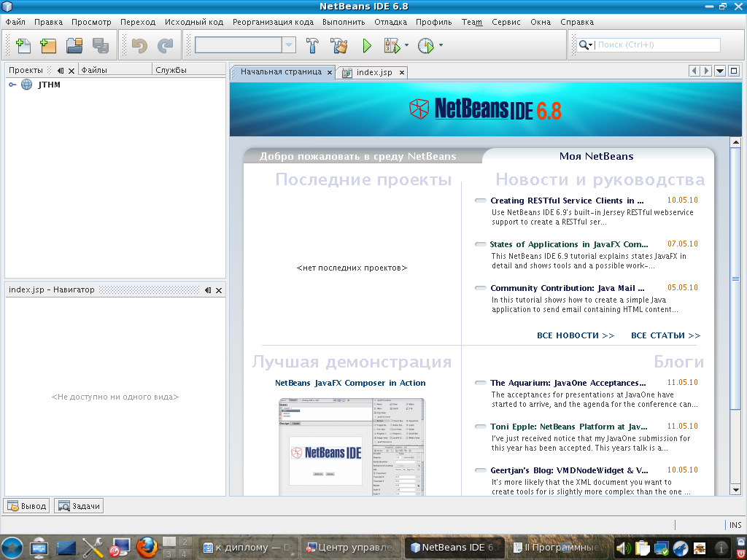Switch to the Файлы tab
The image size is (747, 560).
[115, 70]
